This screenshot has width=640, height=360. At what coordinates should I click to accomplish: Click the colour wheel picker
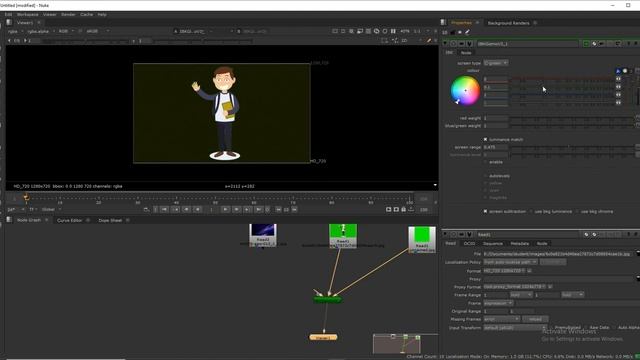[465, 91]
